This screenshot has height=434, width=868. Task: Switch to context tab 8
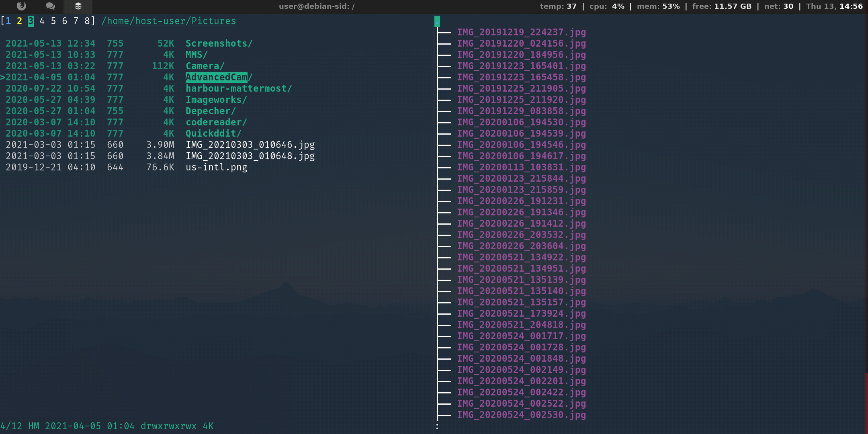(87, 21)
